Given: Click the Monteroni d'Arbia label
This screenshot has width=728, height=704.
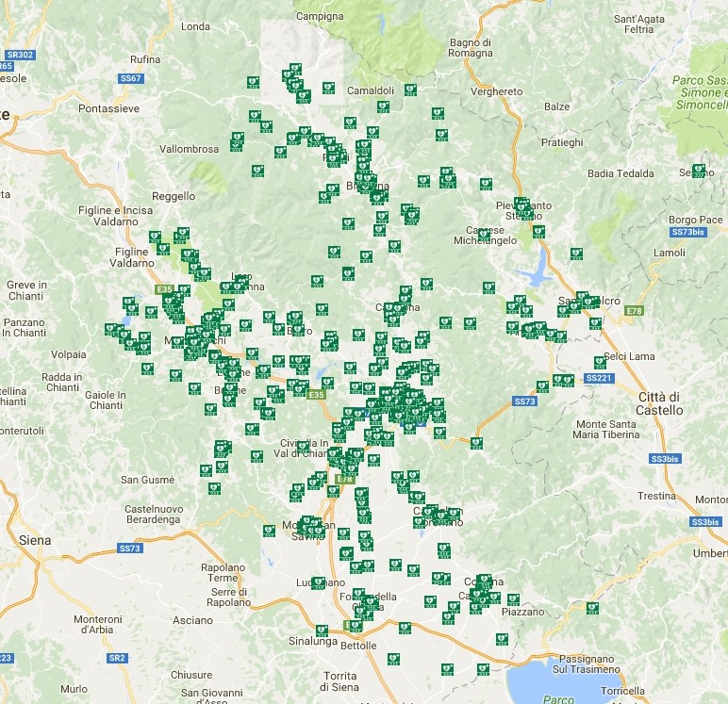Looking at the screenshot, I should [x=97, y=624].
